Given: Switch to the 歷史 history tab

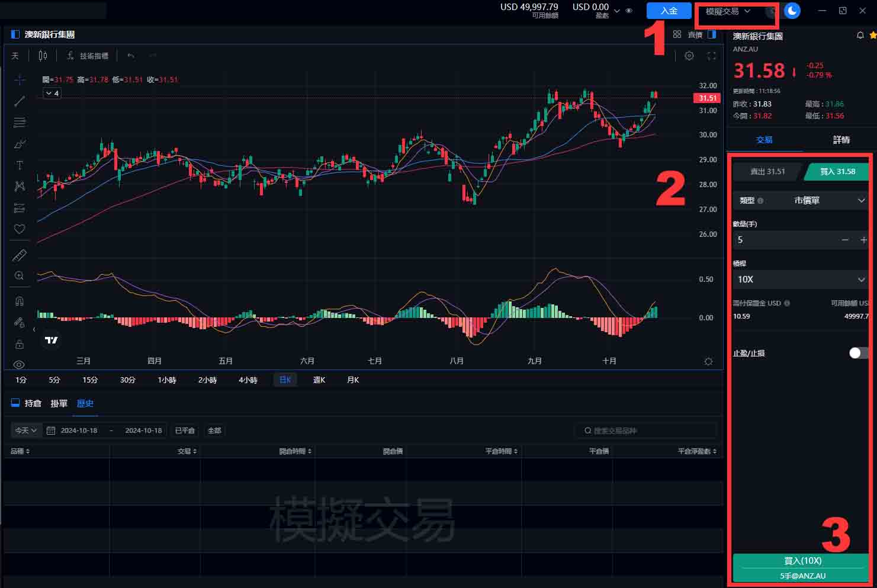Looking at the screenshot, I should 85,403.
